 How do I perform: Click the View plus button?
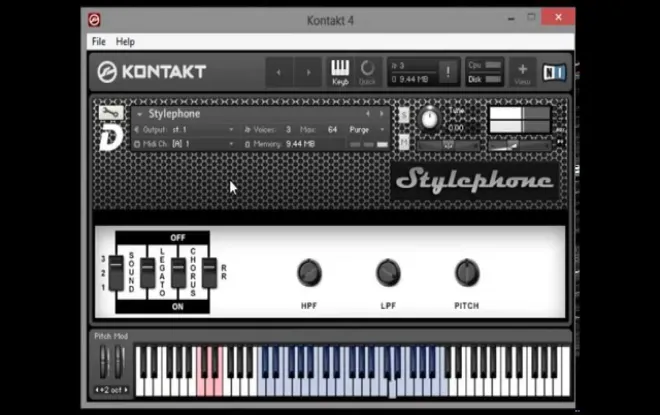(522, 72)
